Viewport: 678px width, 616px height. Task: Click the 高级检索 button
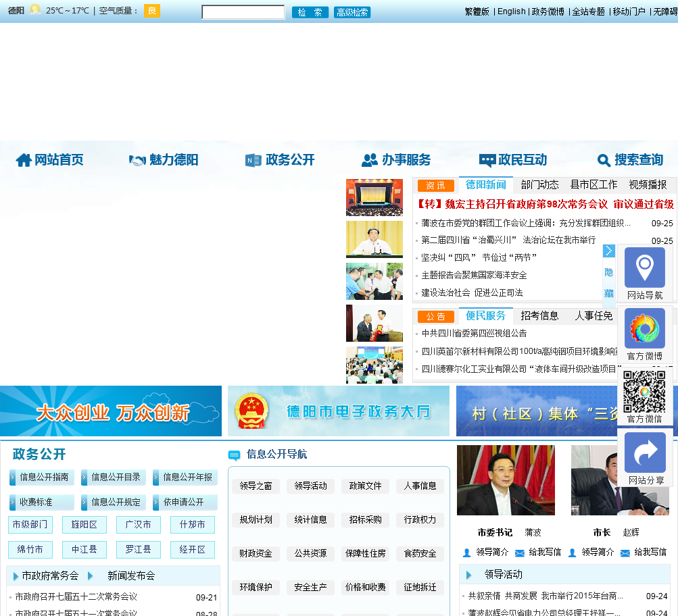click(352, 13)
